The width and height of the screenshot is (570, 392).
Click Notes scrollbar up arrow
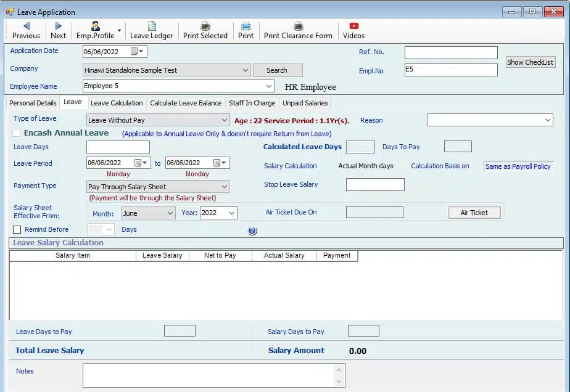339,370
